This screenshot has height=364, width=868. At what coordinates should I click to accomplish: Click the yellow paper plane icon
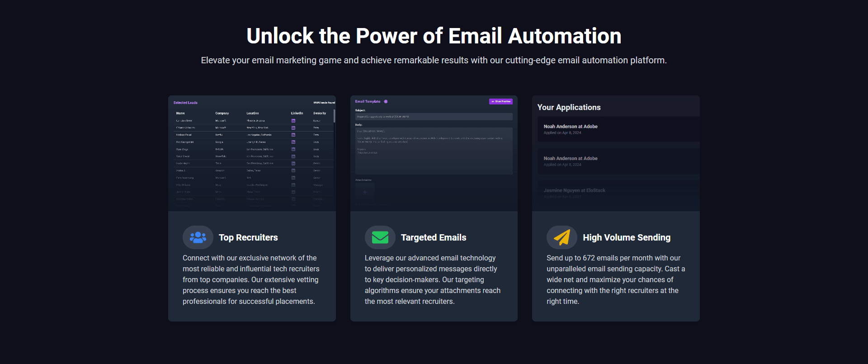[562, 237]
